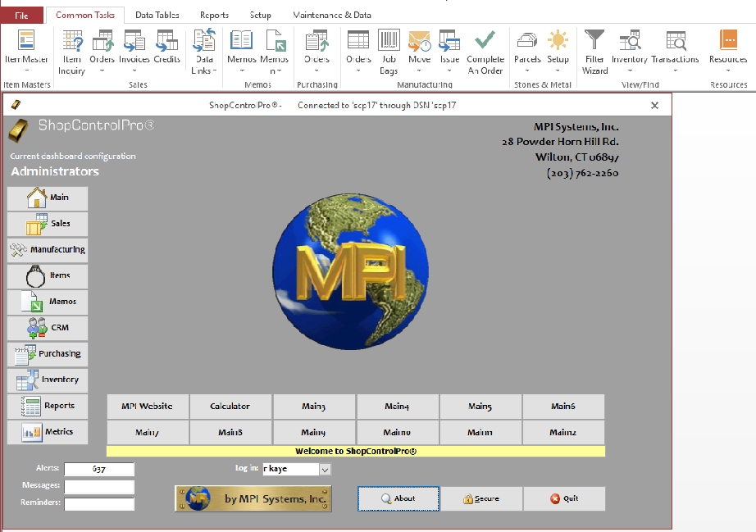This screenshot has height=532, width=756.
Task: Open the CRM dashboard section
Action: [x=48, y=328]
